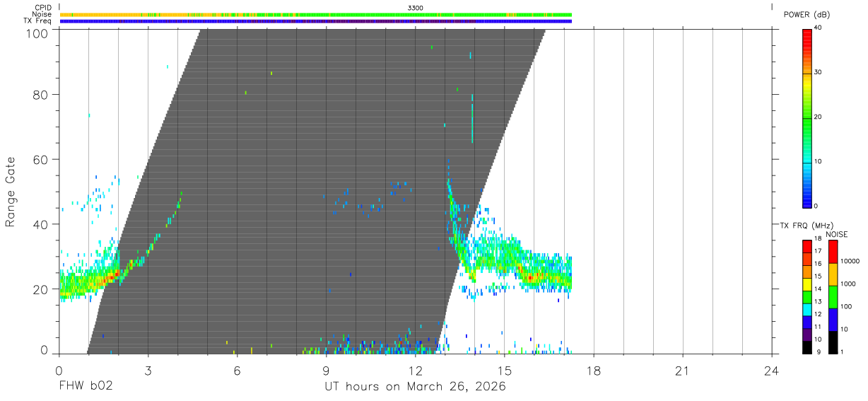Image resolution: width=868 pixels, height=401 pixels.
Task: Click the POWER (dB) color bar
Action: [807, 117]
